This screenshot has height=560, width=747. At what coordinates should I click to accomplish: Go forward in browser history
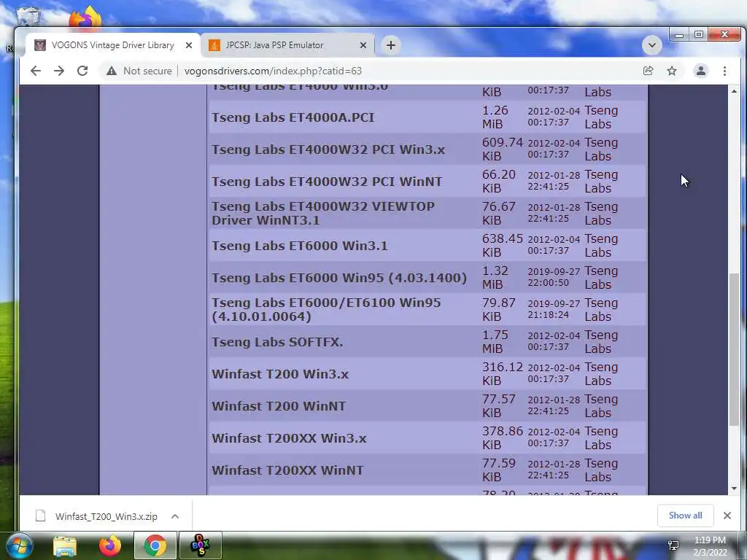click(x=59, y=71)
